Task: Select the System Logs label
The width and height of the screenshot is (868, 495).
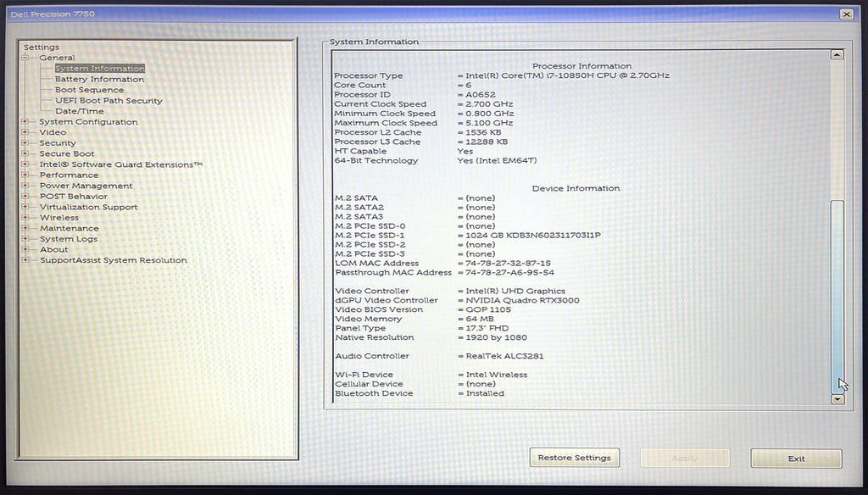Action: [x=68, y=239]
